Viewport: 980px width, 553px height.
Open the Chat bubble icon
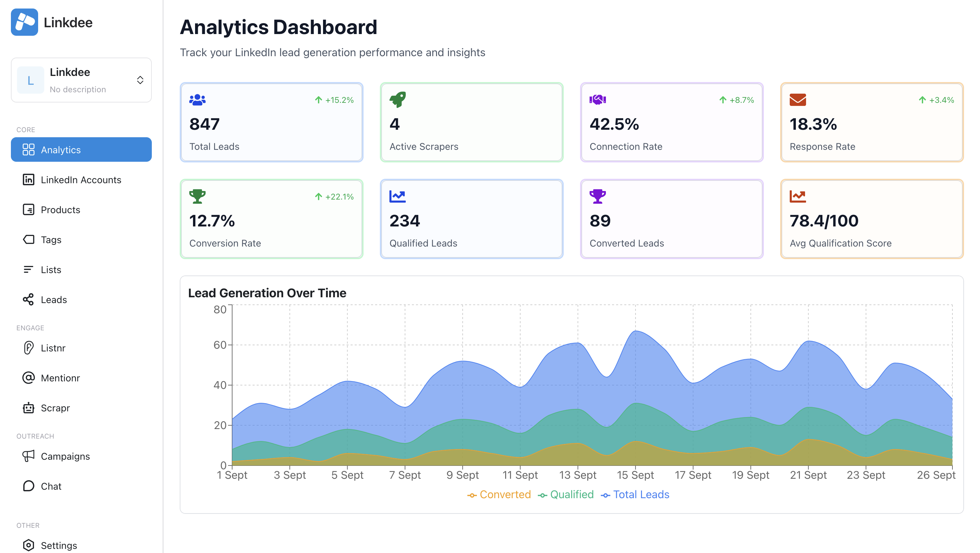(29, 486)
